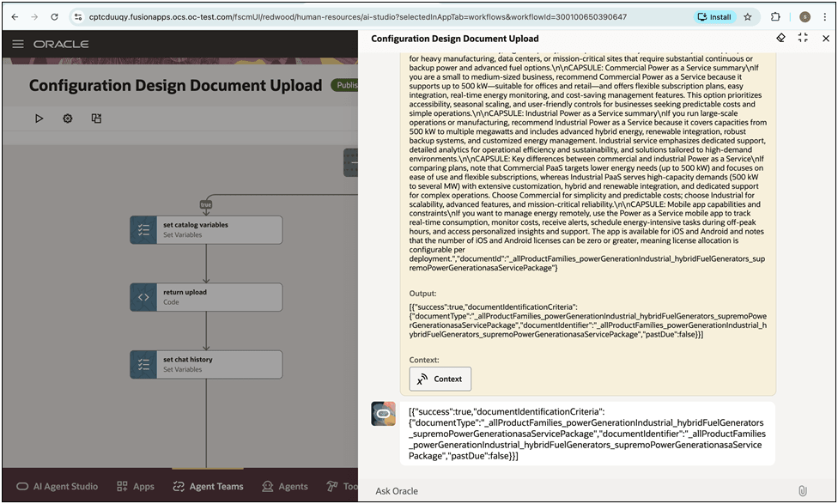838x504 pixels.
Task: Click the Published status badge
Action: [x=344, y=85]
